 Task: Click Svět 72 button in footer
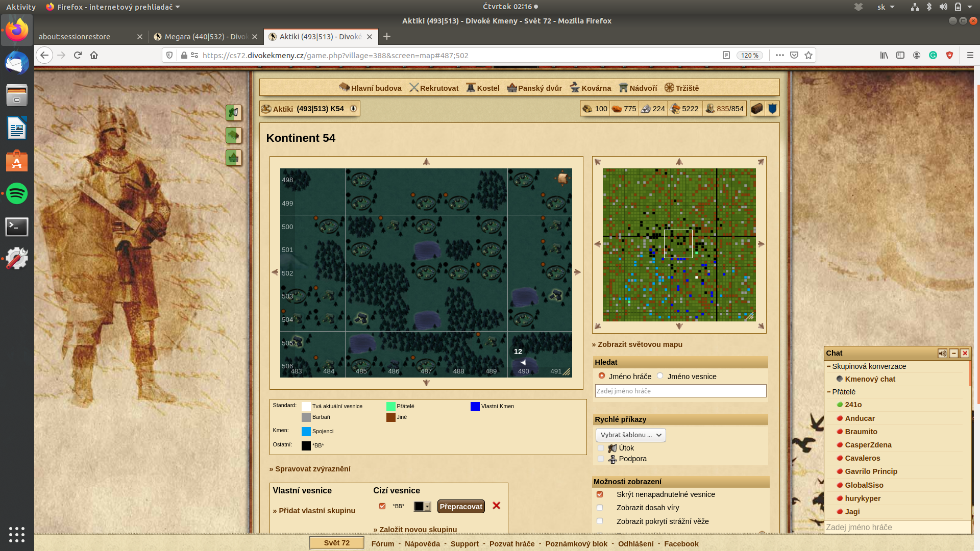337,543
